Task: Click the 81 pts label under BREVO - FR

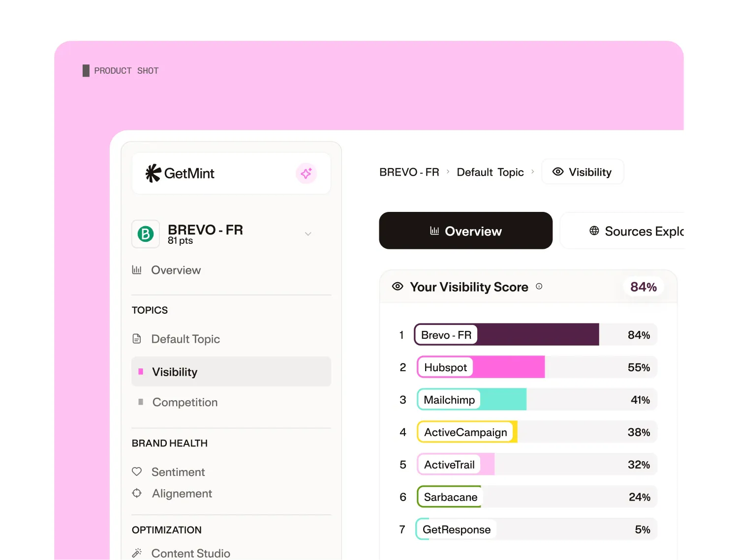Action: (x=180, y=241)
